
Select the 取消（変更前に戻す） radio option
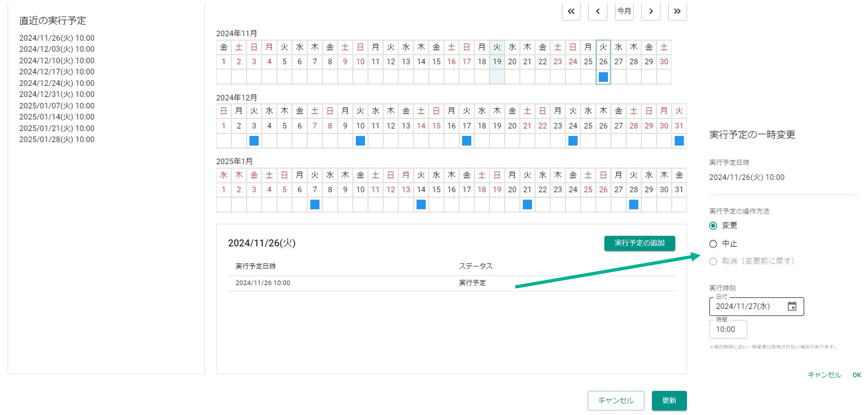(713, 261)
